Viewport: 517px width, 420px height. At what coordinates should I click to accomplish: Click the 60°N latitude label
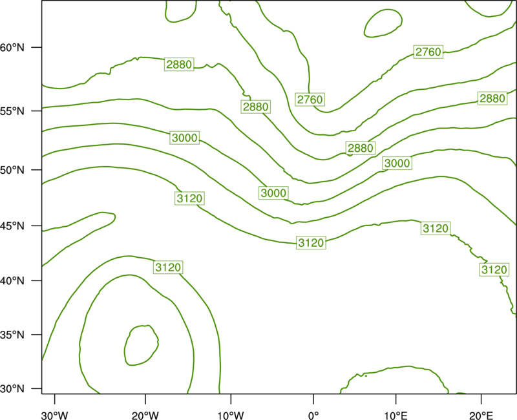pos(12,47)
